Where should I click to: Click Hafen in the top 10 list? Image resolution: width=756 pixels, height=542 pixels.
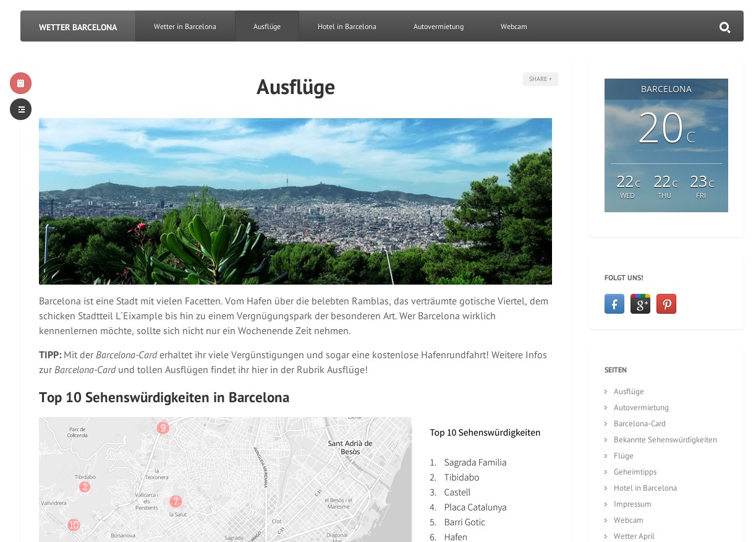point(456,537)
